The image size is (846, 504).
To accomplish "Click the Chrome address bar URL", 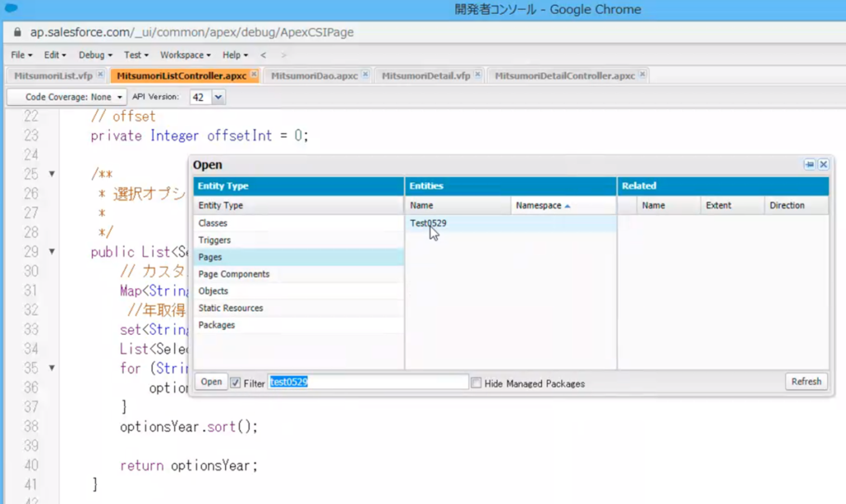I will 192,32.
